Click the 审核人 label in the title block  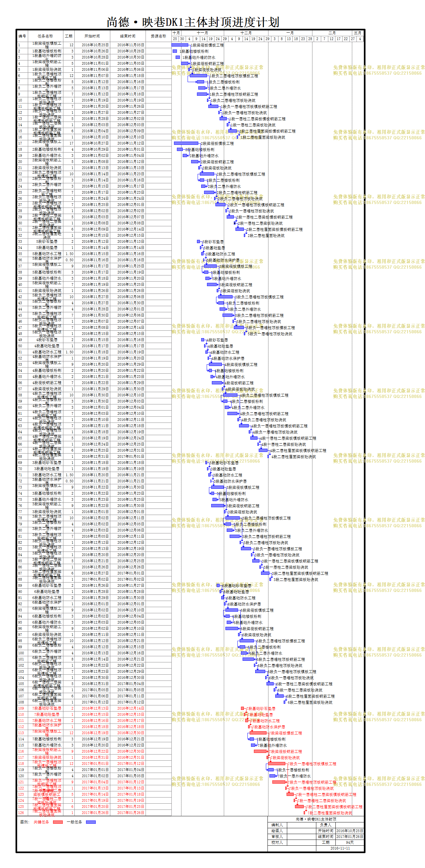click(x=278, y=837)
